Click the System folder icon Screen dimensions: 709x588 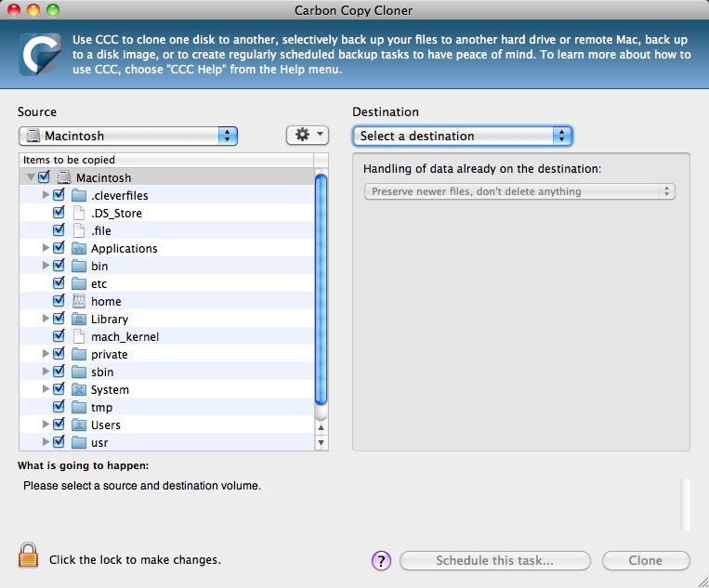point(79,389)
